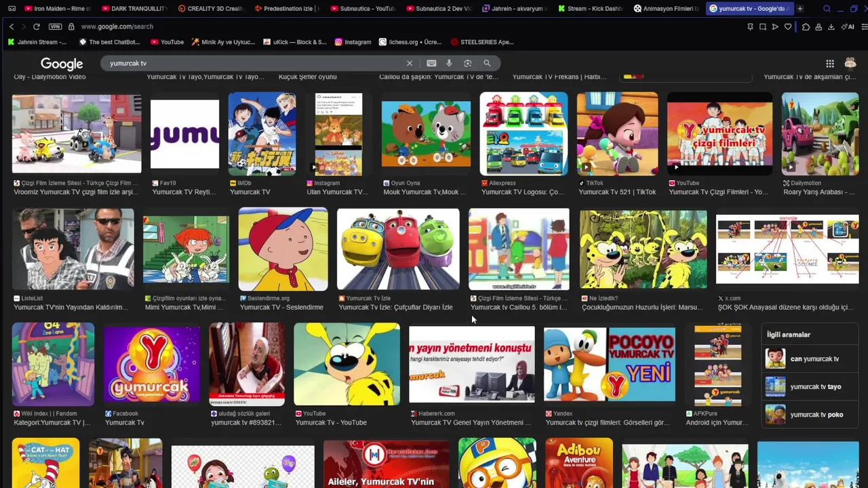Open the ListeList sunglasses men image
The width and height of the screenshot is (868, 488).
tap(73, 249)
